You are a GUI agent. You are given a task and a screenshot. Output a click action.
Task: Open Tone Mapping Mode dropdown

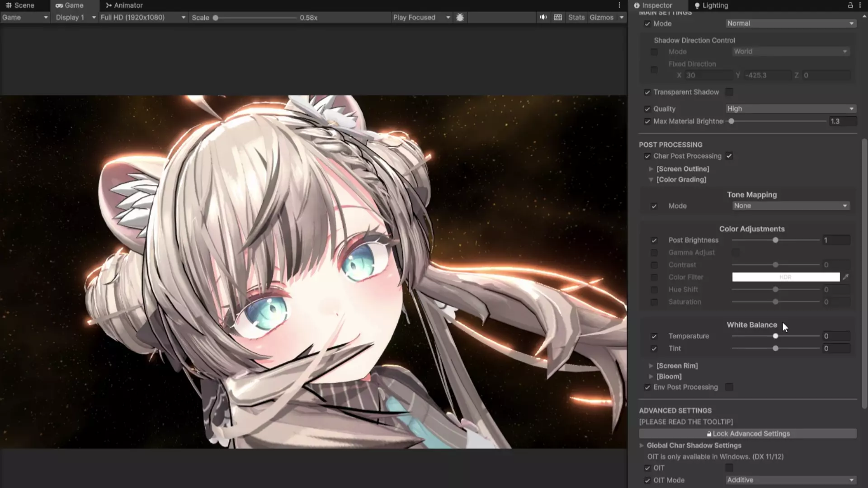pos(790,206)
